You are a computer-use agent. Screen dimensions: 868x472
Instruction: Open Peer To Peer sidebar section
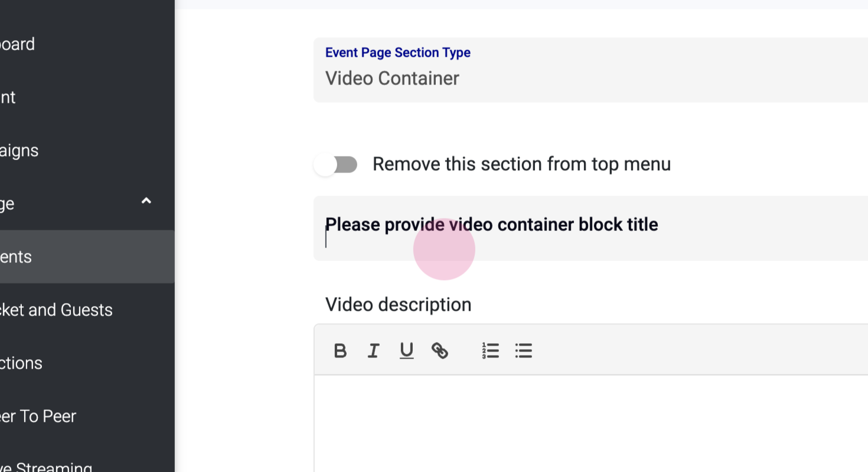[38, 416]
